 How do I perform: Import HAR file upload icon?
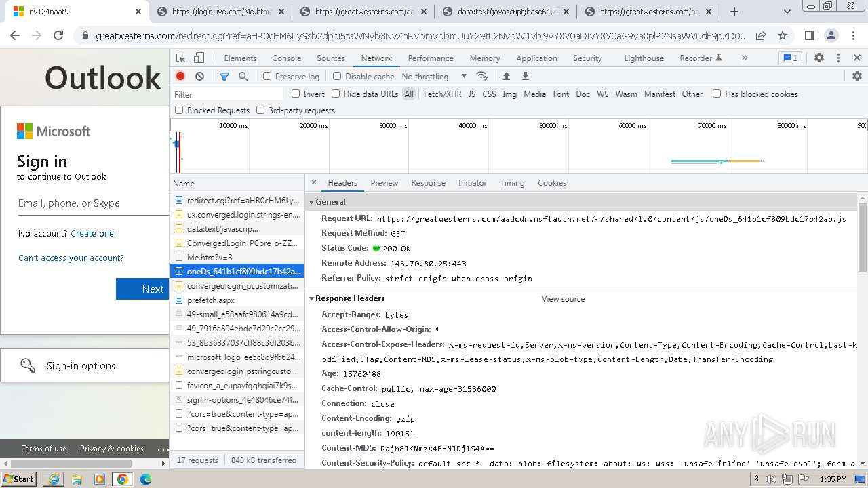506,77
